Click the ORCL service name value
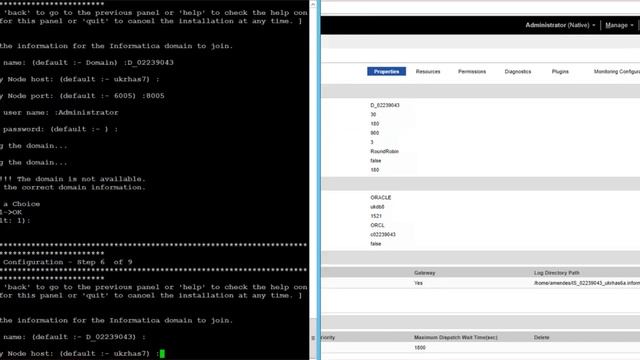Viewport: 640px width, 360px height. click(x=377, y=225)
